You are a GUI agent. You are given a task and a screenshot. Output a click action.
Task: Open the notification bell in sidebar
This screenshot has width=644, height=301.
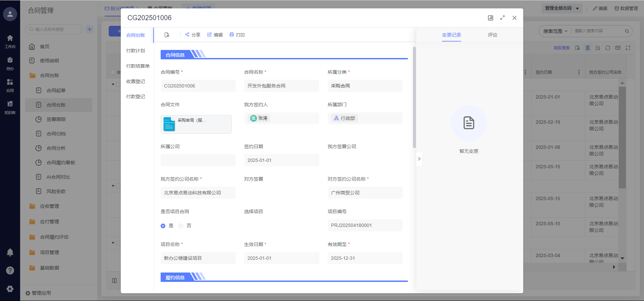coord(10,252)
